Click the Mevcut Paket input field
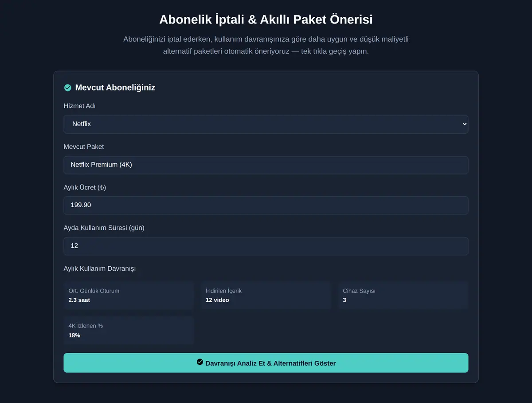532x403 pixels. point(266,165)
